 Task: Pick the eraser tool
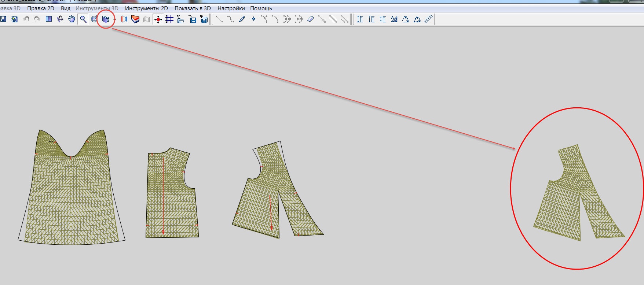(x=310, y=19)
